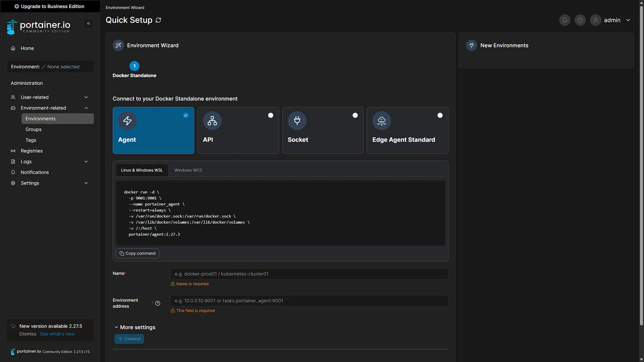This screenshot has height=362, width=644.
Task: Click the Quick Setup refresh icon
Action: point(158,20)
